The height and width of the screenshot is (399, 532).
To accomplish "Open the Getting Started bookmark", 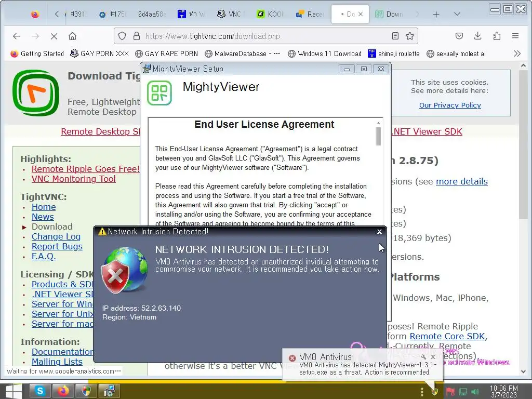I will point(37,54).
